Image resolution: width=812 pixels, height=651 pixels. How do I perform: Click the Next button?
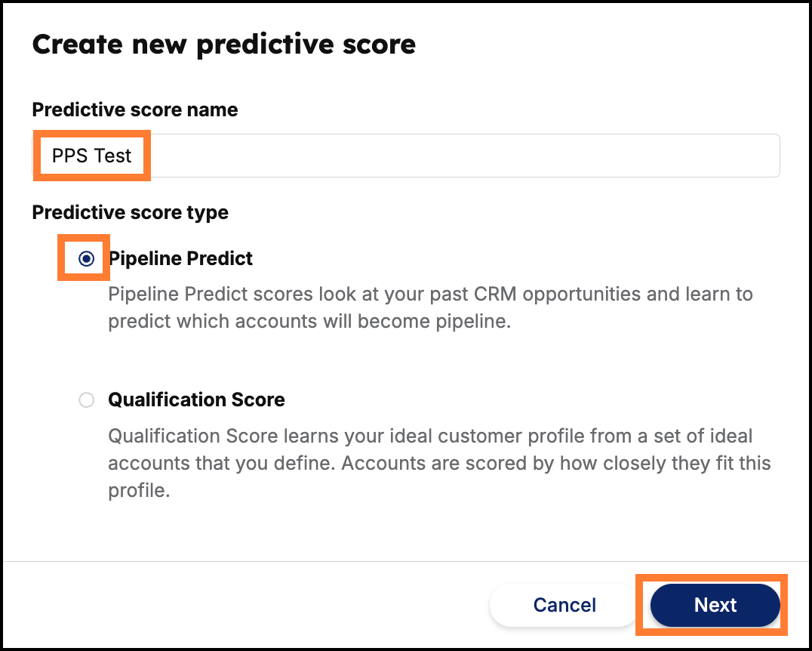coord(715,605)
